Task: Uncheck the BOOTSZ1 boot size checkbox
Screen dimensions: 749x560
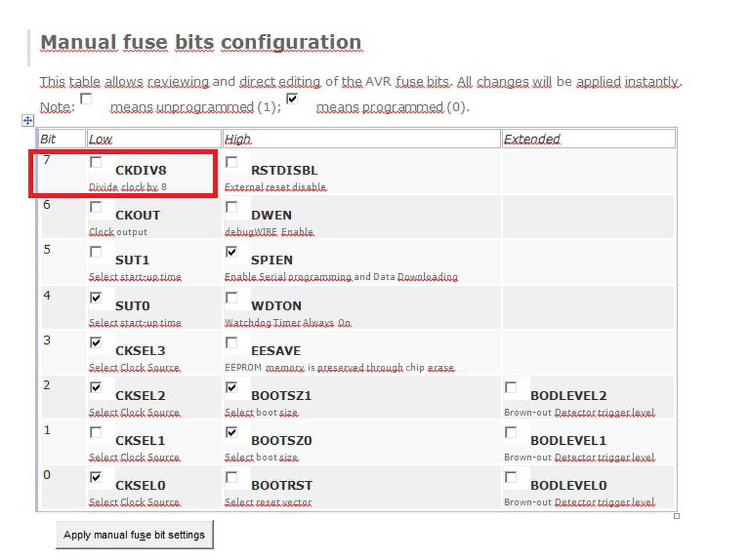Action: [x=232, y=387]
